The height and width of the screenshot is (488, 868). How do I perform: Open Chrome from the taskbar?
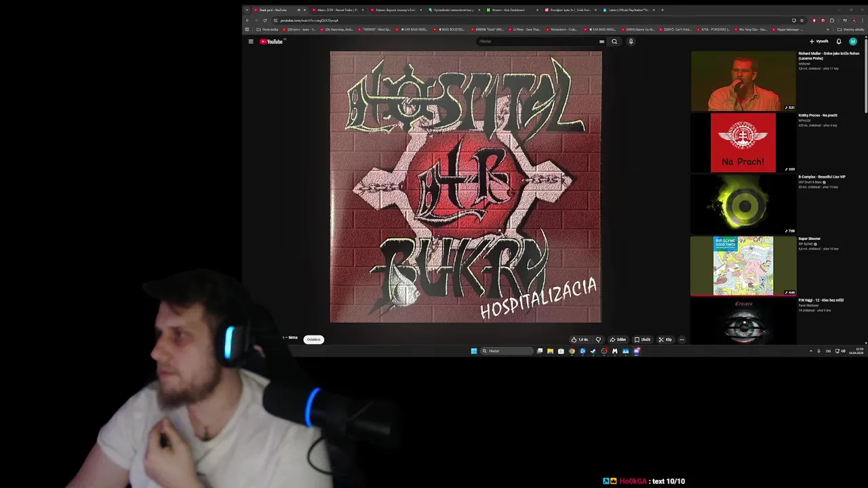coord(572,351)
